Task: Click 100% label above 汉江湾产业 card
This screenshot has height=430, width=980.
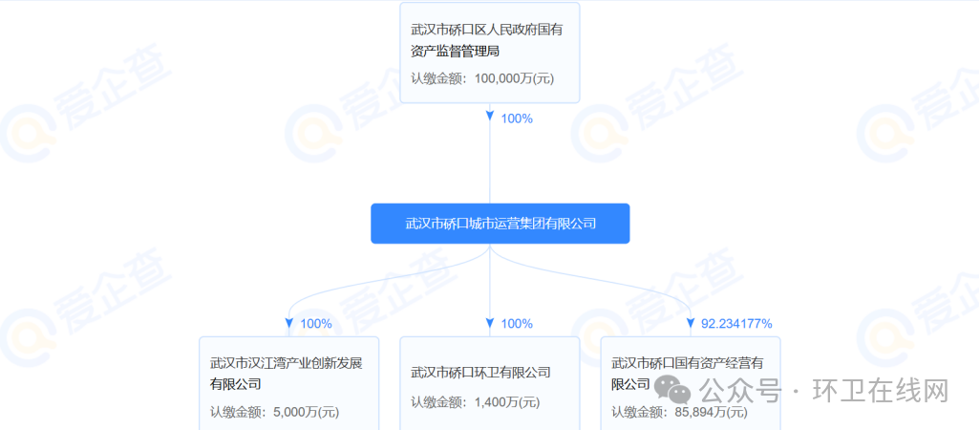Action: (316, 324)
